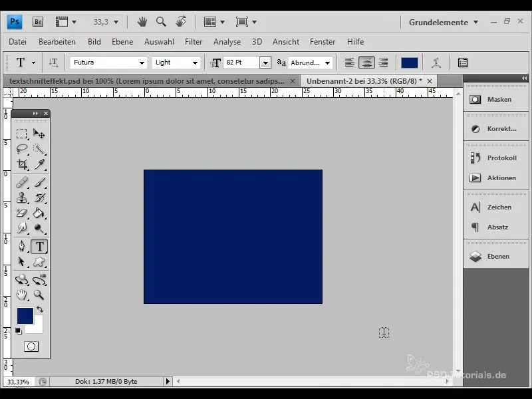Open the zoom level 33,3 dropdown

pos(116,23)
